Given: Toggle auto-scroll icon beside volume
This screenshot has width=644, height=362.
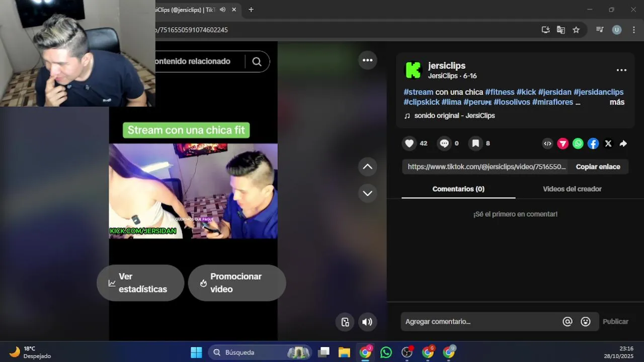Looking at the screenshot, I should point(345,322).
